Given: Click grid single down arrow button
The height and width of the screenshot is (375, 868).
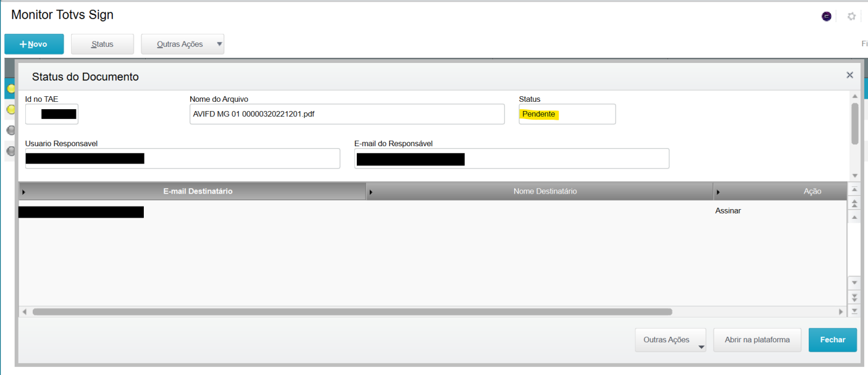Looking at the screenshot, I should (854, 282).
